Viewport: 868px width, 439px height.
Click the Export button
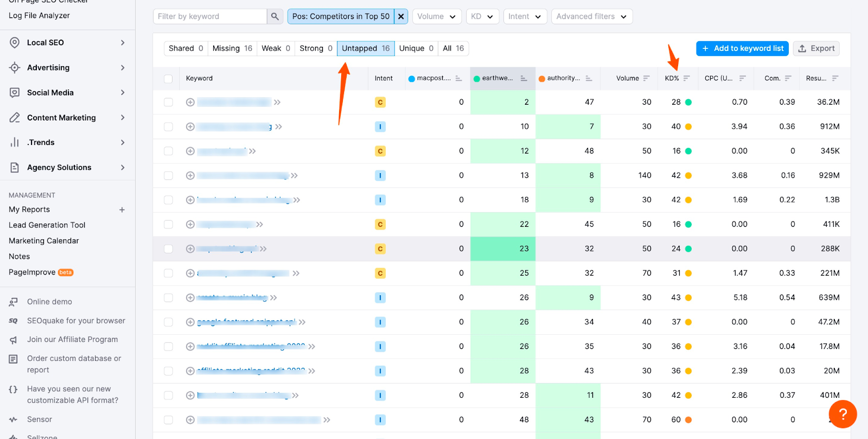click(x=816, y=48)
